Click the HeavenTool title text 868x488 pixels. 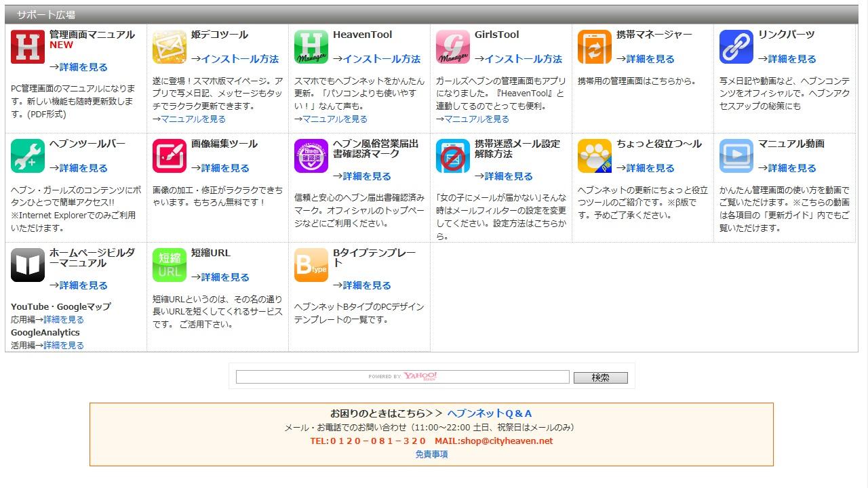pos(363,35)
